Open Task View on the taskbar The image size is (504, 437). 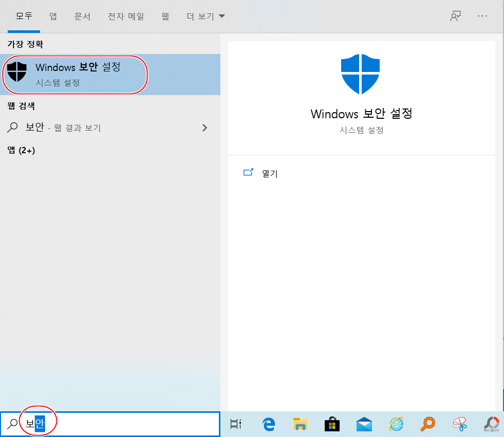point(236,424)
